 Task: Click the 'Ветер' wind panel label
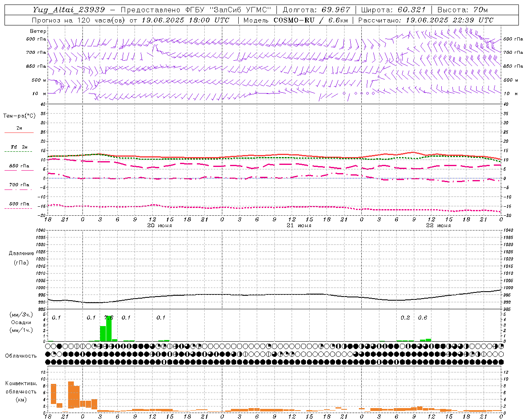(x=38, y=31)
